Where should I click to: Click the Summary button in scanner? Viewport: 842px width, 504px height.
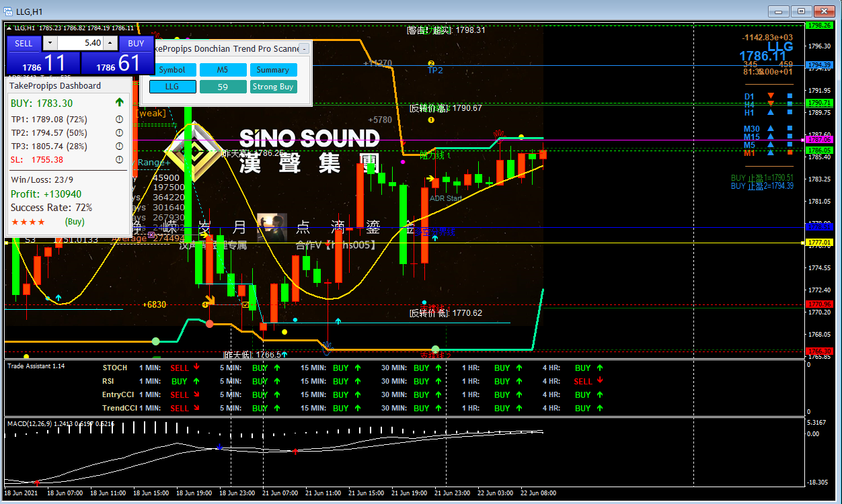[273, 70]
